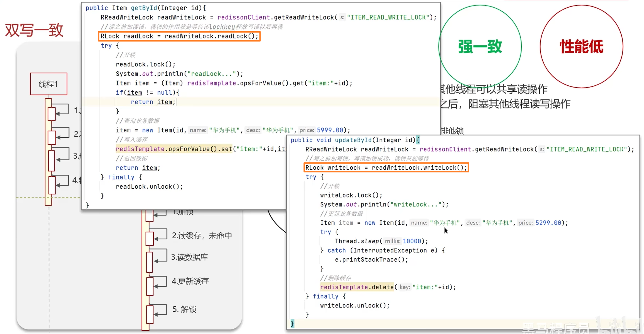Click the price 5999.00 value

click(x=330, y=130)
